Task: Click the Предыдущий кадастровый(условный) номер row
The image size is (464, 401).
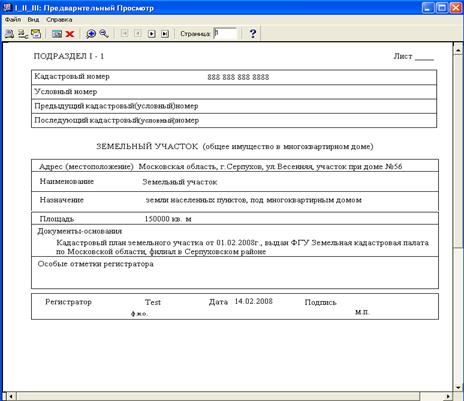Action: [234, 106]
